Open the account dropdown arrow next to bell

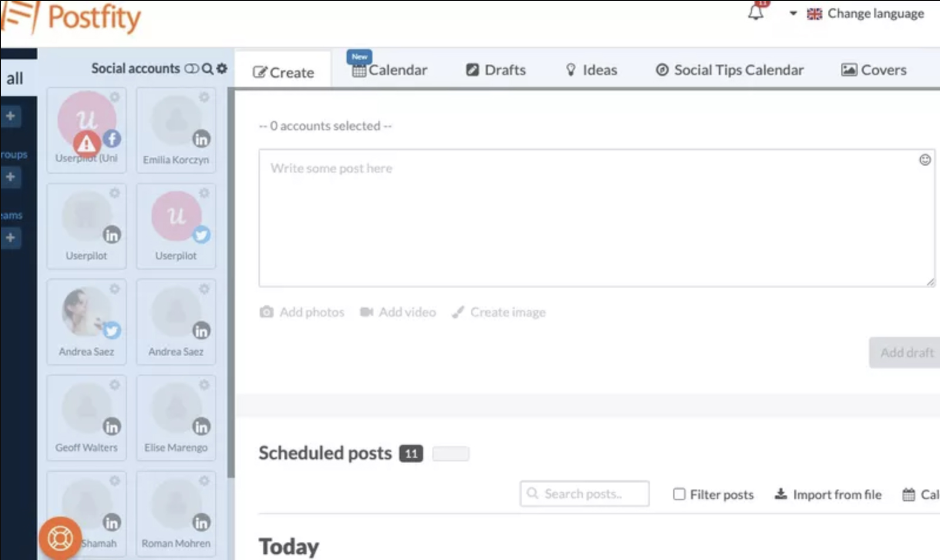(793, 13)
